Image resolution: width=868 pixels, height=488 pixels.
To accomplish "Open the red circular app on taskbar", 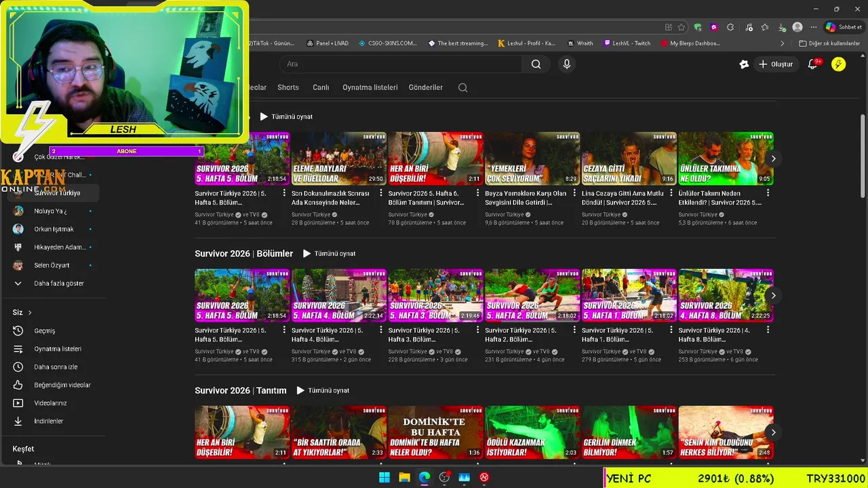I will (484, 477).
